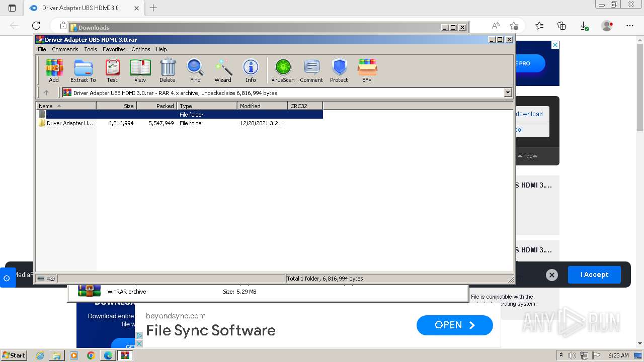644x362 pixels.
Task: Click the 12/20/2021 modified date cell
Action: click(262, 123)
